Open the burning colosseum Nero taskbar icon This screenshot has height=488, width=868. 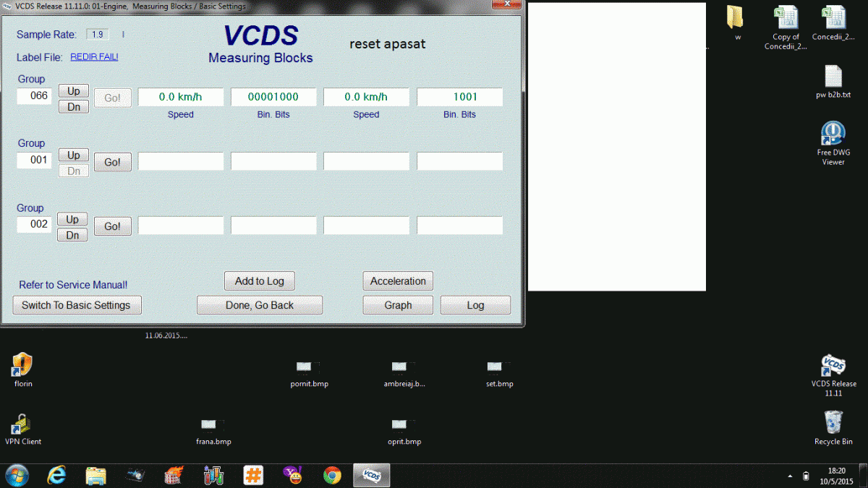point(174,475)
